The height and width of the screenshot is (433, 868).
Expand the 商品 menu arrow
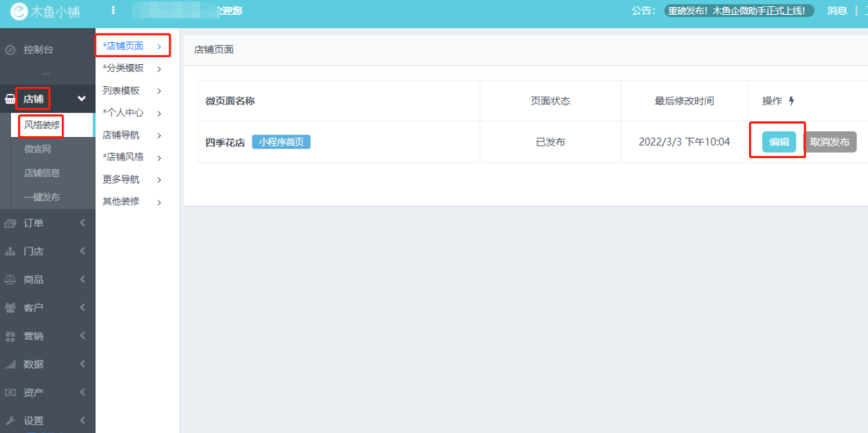pos(82,280)
